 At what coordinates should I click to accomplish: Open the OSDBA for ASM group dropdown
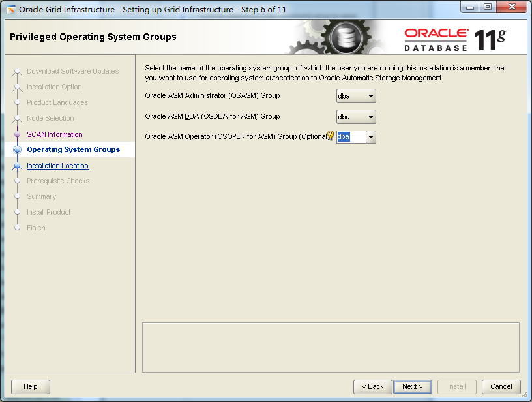(x=356, y=117)
